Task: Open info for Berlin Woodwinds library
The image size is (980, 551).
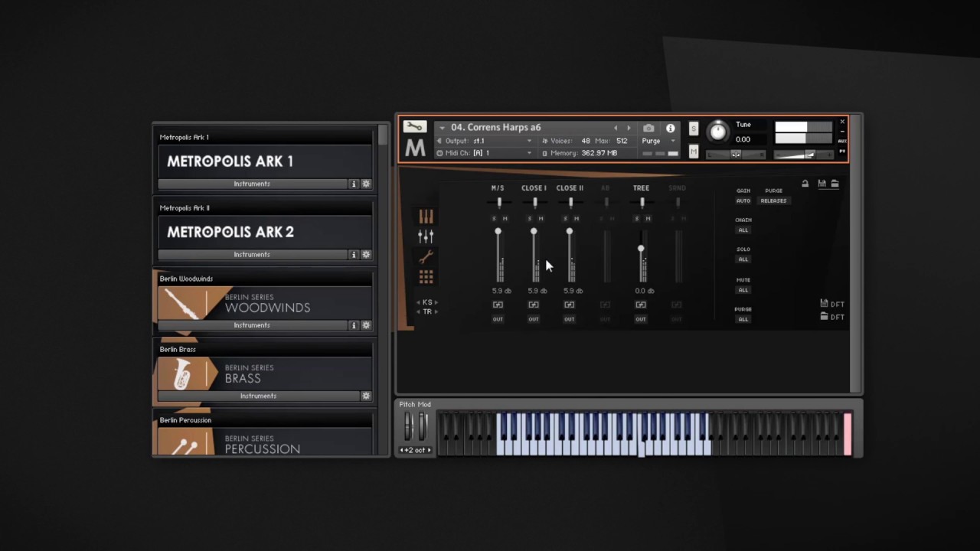Action: pyautogui.click(x=354, y=325)
